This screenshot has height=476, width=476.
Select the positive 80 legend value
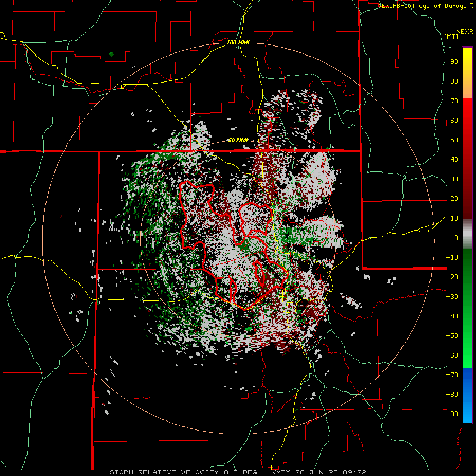[x=454, y=81]
